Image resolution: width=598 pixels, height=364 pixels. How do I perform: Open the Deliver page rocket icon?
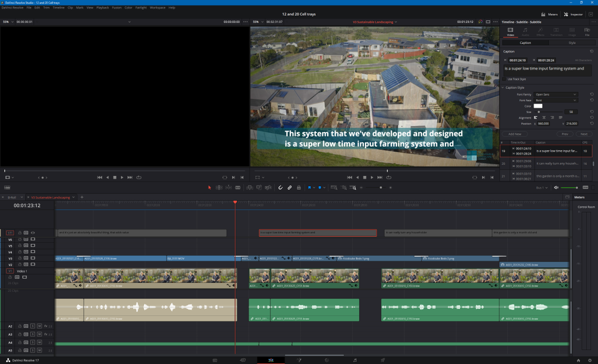pos(382,360)
